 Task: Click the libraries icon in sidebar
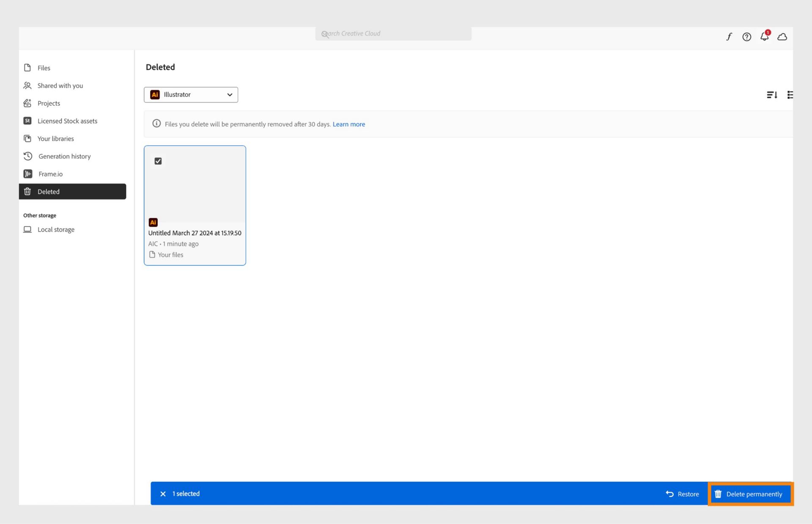pos(27,139)
